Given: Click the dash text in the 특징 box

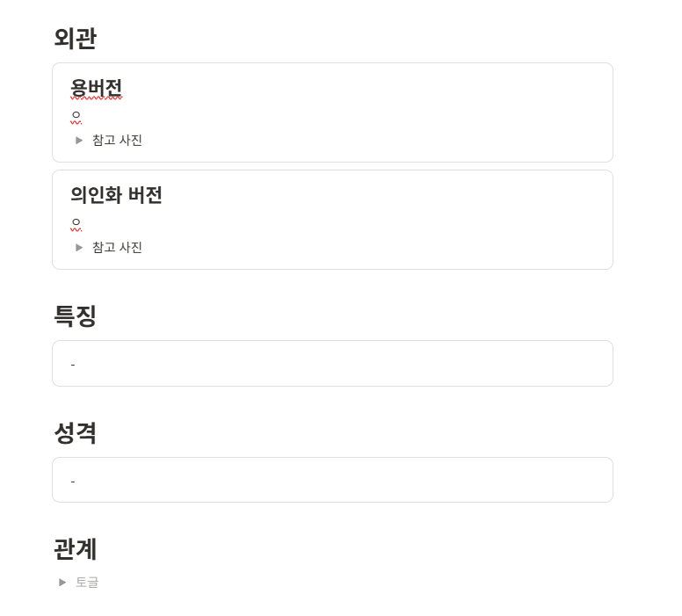Looking at the screenshot, I should (73, 364).
